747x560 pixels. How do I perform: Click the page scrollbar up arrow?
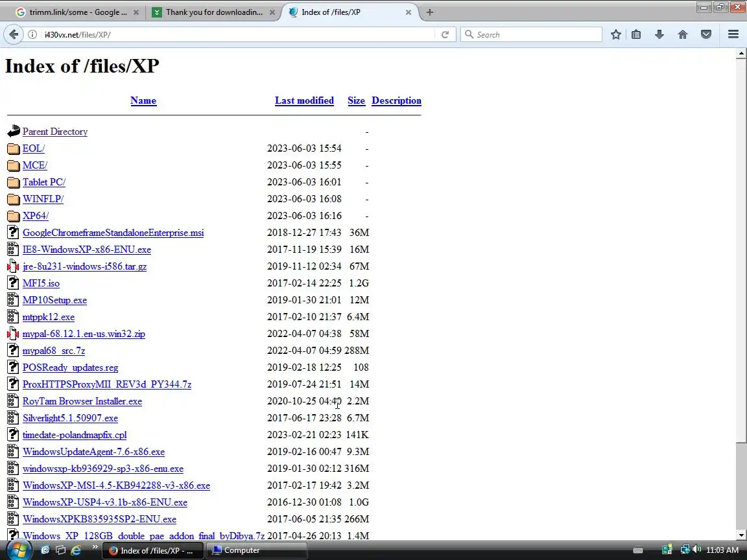(741, 54)
